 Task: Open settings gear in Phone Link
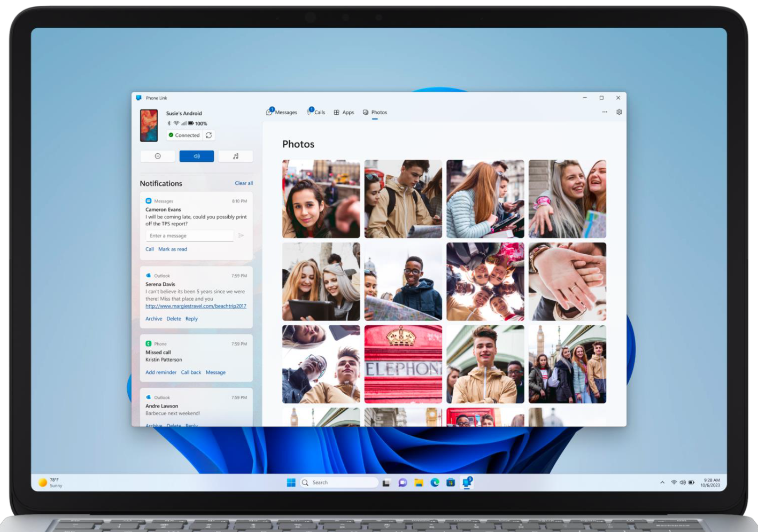point(619,112)
